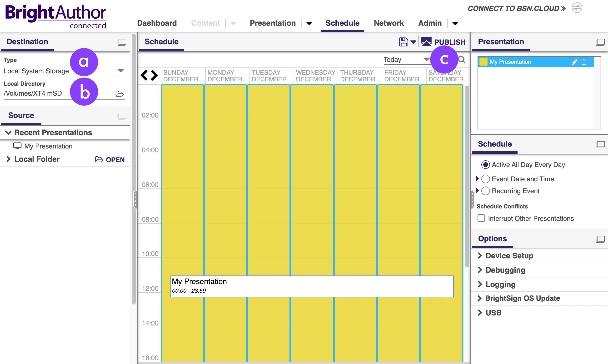Click the right panel splitter handle
This screenshot has width=608, height=364.
tap(473, 199)
